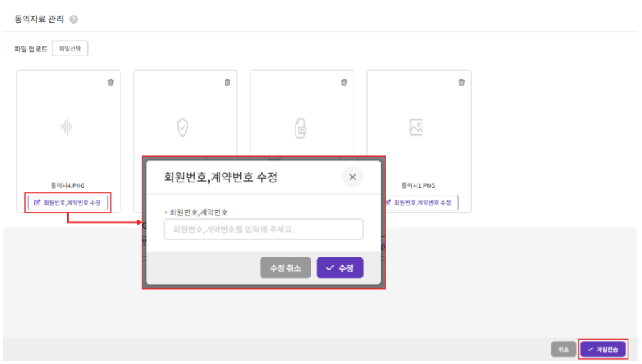
Task: Select the PDF document file thumbnail
Action: coord(300,128)
